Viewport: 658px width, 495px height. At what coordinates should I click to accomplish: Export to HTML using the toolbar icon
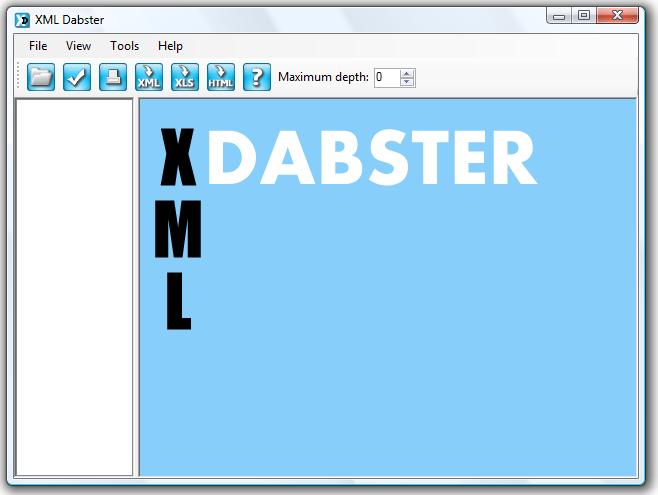pos(221,77)
